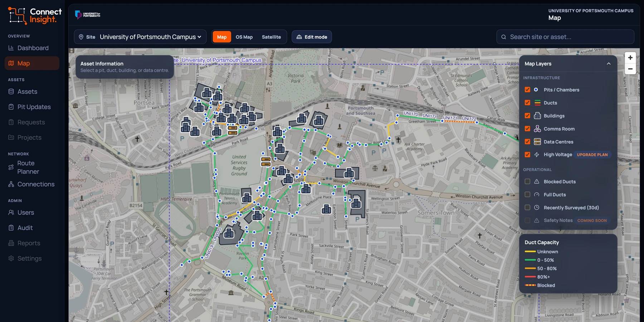Switch to Satellite view
Screen dimensions: 644x322
click(271, 37)
